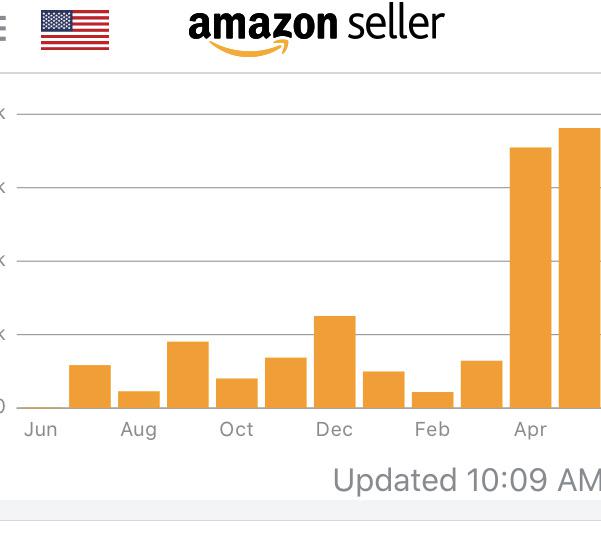Image resolution: width=601 pixels, height=536 pixels.
Task: Select the December sales bar
Action: (x=335, y=362)
